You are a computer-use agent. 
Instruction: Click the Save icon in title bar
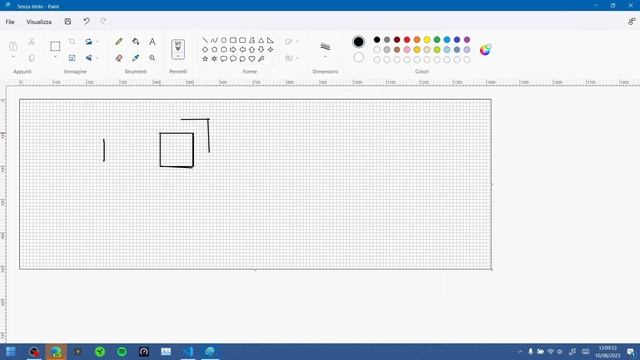pyautogui.click(x=68, y=22)
